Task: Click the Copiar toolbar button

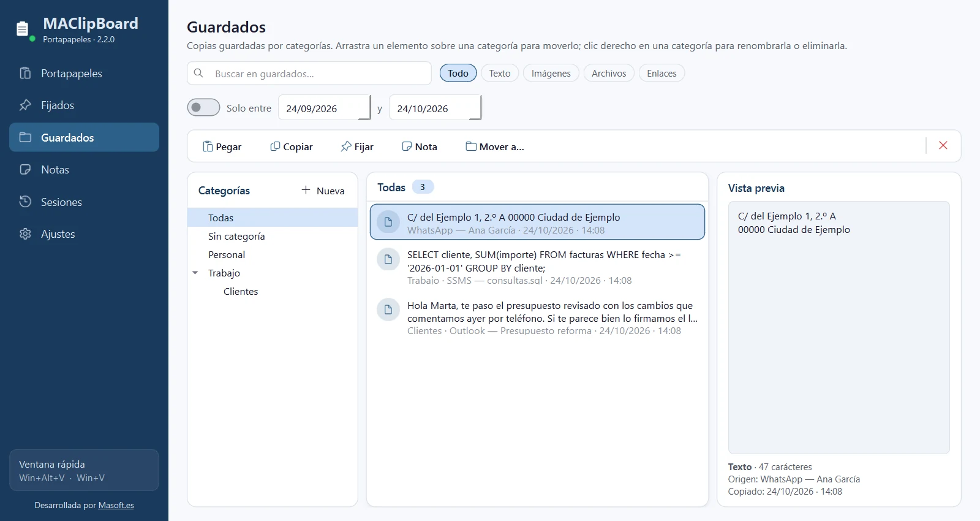Action: pyautogui.click(x=292, y=146)
